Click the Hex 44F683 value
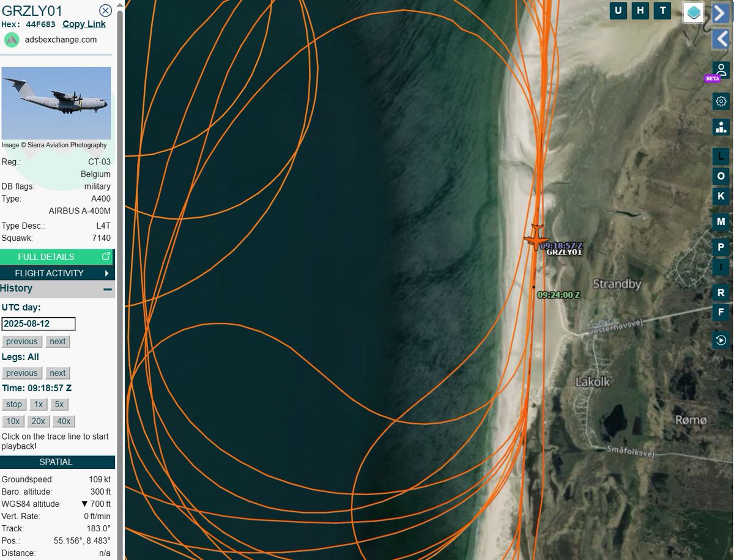Screen dimensions: 734x560 [41, 24]
